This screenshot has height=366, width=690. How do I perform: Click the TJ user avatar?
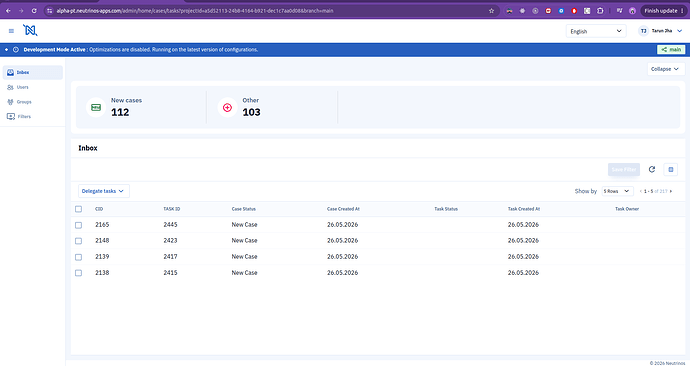click(643, 31)
